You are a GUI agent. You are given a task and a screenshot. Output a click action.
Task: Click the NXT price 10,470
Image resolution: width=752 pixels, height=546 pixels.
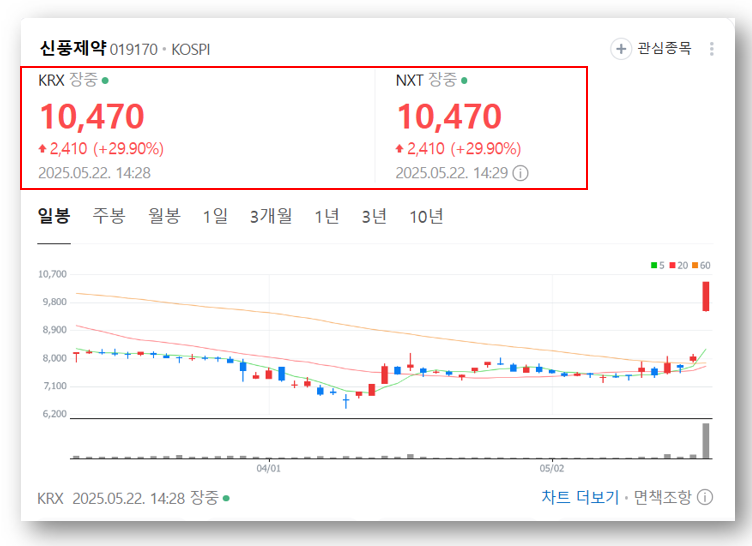pos(449,117)
